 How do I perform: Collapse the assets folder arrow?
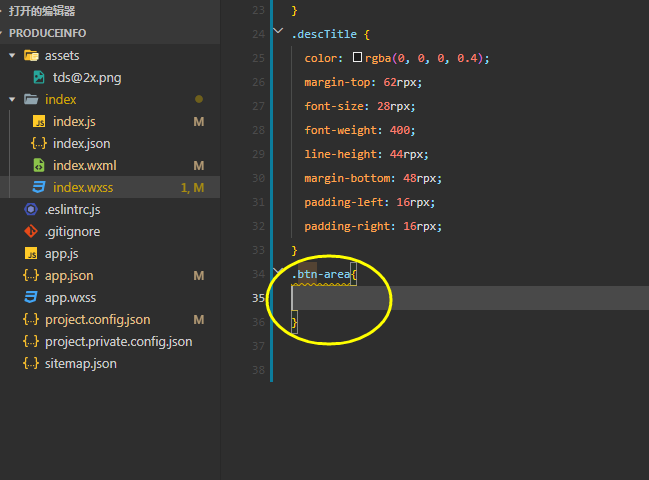coord(12,55)
